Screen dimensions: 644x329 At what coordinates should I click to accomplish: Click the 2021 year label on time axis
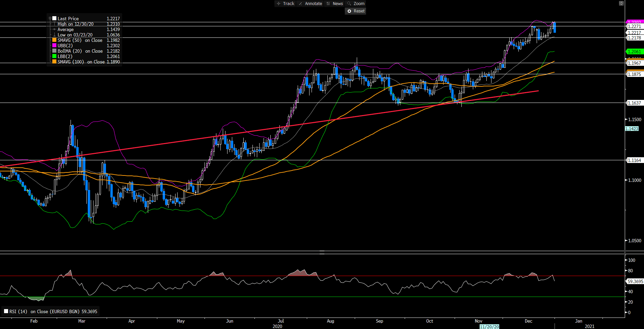pos(590,326)
